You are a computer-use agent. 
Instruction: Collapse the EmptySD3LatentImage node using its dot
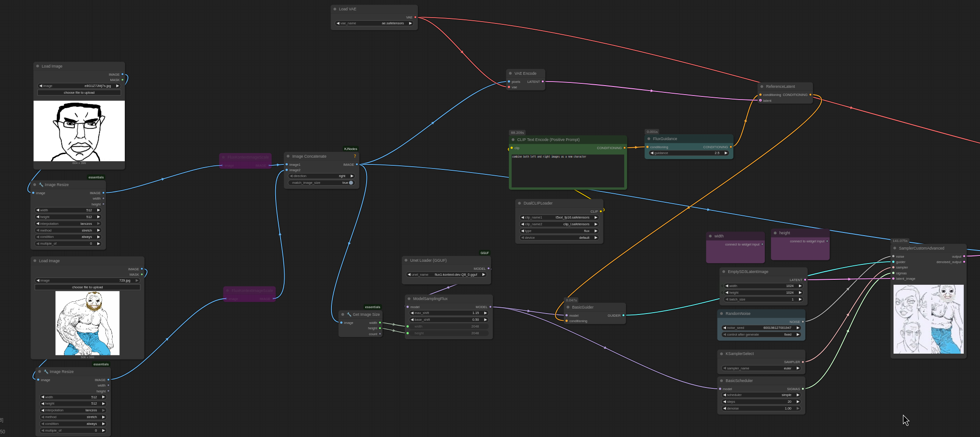coord(724,272)
